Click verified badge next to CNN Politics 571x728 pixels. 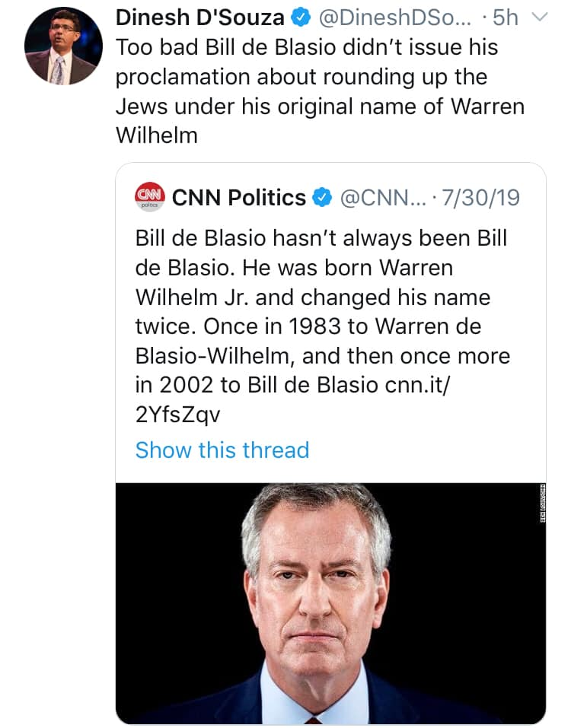coord(322,198)
